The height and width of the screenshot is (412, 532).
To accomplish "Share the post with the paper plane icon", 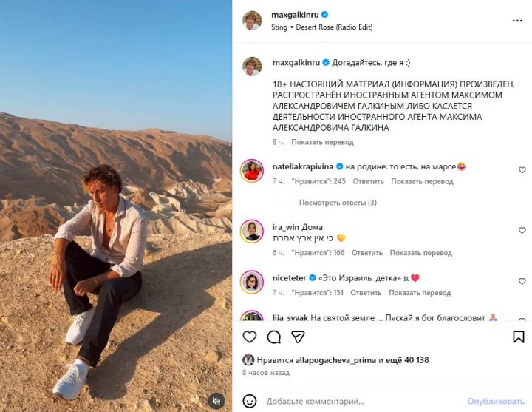I will coord(298,337).
